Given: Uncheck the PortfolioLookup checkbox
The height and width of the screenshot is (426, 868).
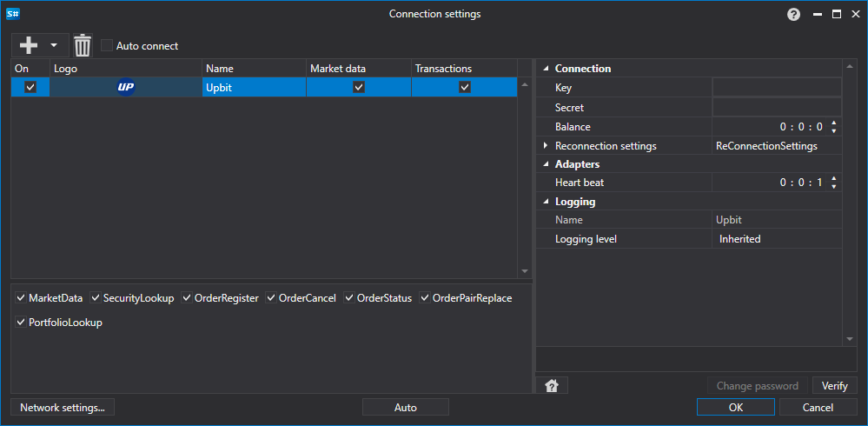Looking at the screenshot, I should coord(21,323).
